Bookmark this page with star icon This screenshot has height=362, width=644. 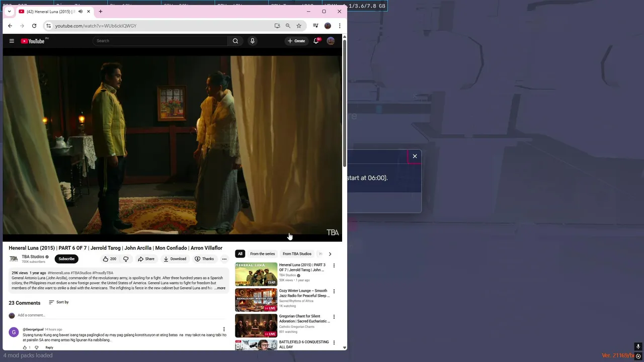pos(299,26)
